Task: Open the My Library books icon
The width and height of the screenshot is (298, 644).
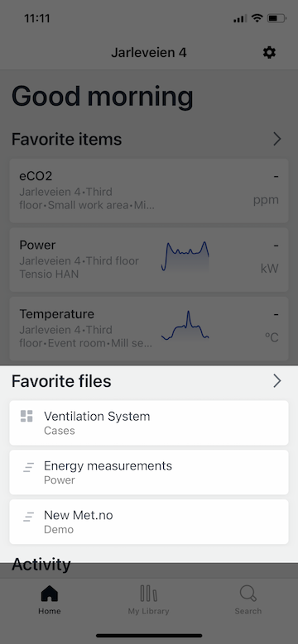Action: (148, 594)
